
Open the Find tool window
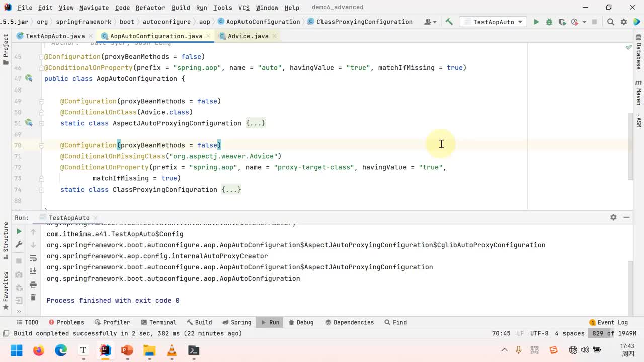[x=395, y=322]
